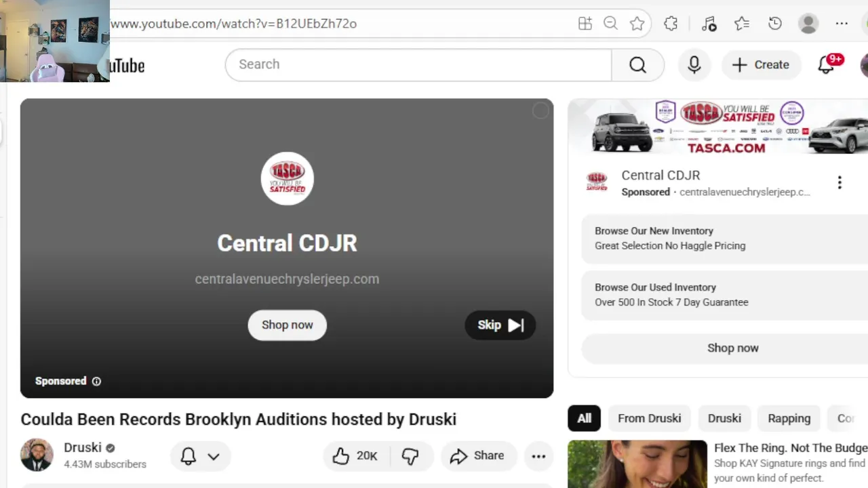Open YouTube notifications bell
Image resolution: width=868 pixels, height=488 pixels.
pyautogui.click(x=826, y=64)
